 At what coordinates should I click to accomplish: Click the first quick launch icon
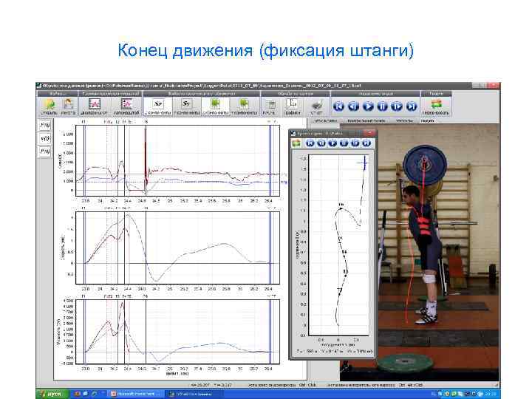(78, 394)
